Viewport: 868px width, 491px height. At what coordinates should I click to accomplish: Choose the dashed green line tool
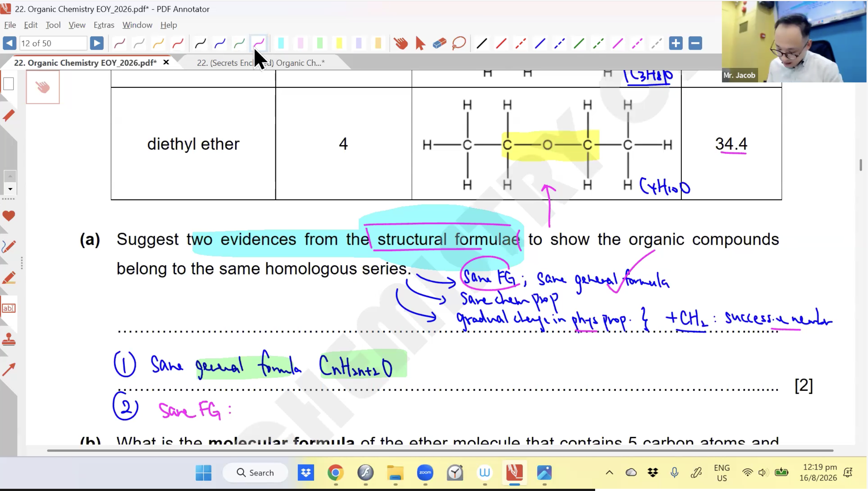pyautogui.click(x=598, y=43)
